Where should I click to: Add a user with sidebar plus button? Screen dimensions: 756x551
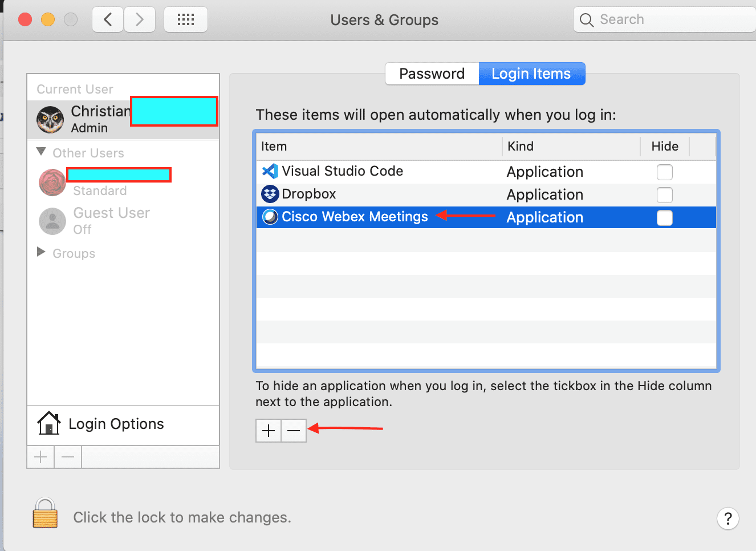[41, 457]
